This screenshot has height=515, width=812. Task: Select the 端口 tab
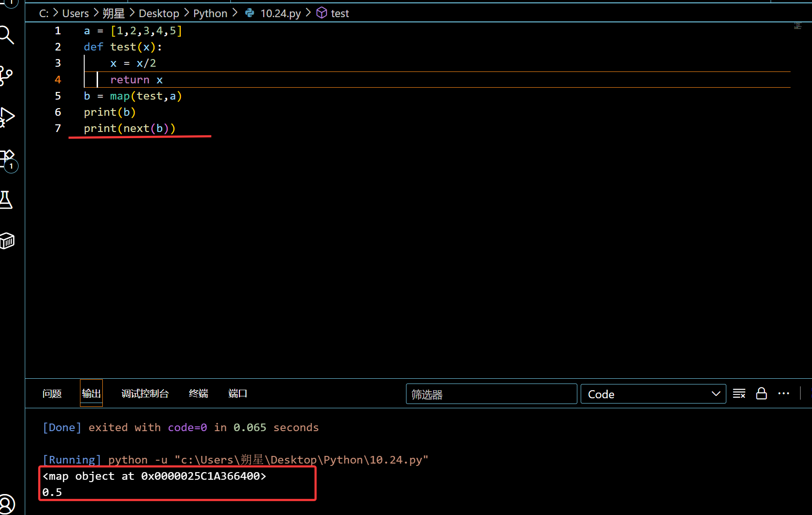[238, 394]
